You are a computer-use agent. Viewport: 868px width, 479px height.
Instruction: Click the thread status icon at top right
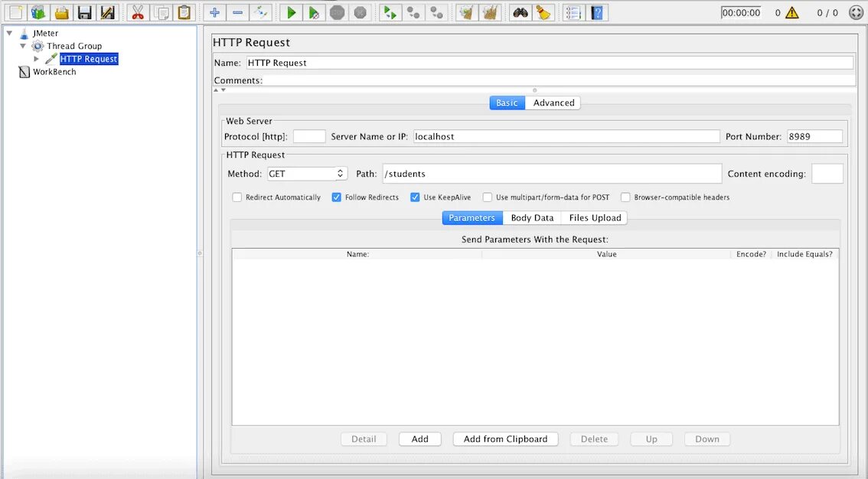pos(856,12)
